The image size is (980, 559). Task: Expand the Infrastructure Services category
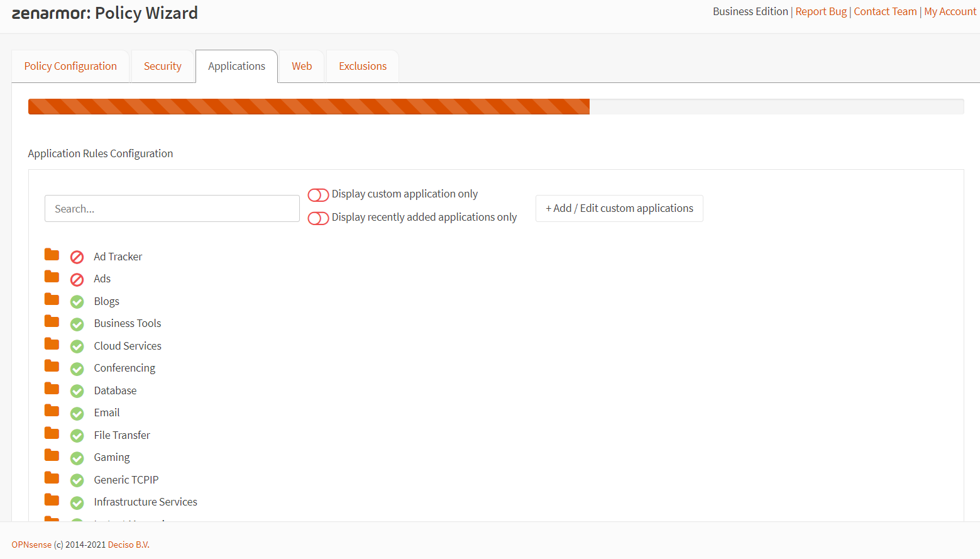(x=52, y=499)
